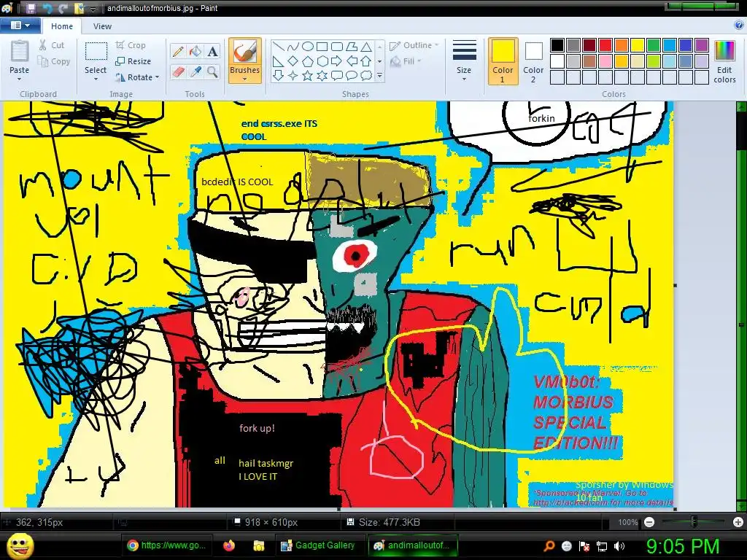Screen dimensions: 747x560
Task: Select the Color picker eyedropper tool
Action: click(x=196, y=72)
